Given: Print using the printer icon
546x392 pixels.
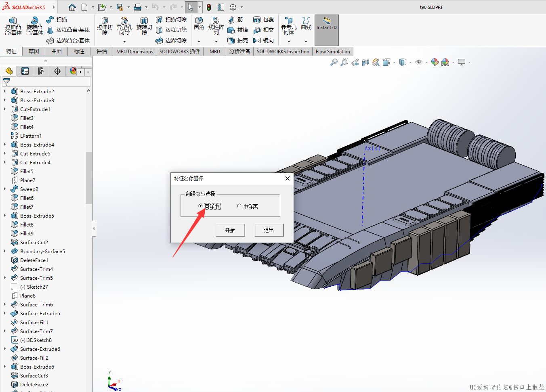Looking at the screenshot, I should (x=138, y=7).
